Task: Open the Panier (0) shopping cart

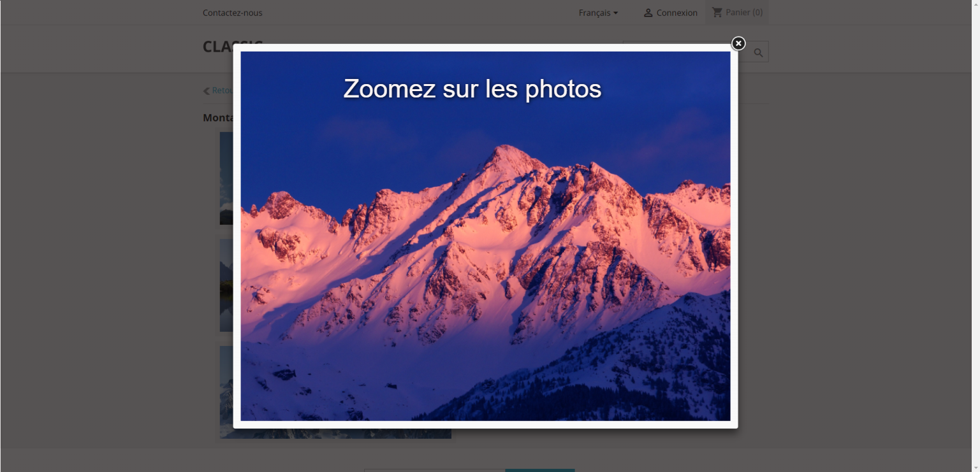Action: 737,12
